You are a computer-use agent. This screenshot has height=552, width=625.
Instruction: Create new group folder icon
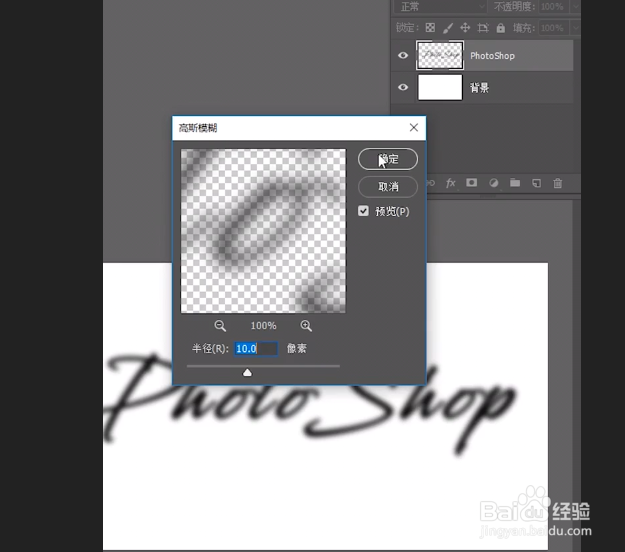tap(515, 183)
